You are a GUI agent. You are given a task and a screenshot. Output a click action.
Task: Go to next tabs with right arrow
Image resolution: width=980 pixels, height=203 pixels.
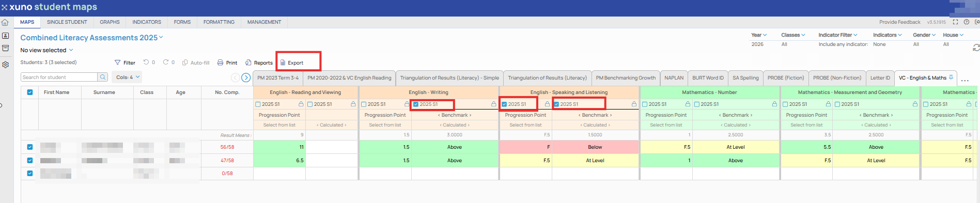point(246,77)
